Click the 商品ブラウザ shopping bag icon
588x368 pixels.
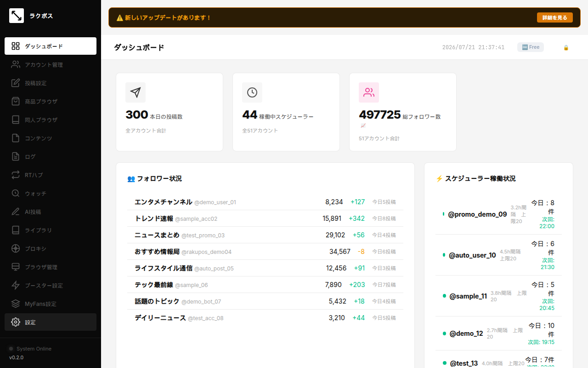16,101
